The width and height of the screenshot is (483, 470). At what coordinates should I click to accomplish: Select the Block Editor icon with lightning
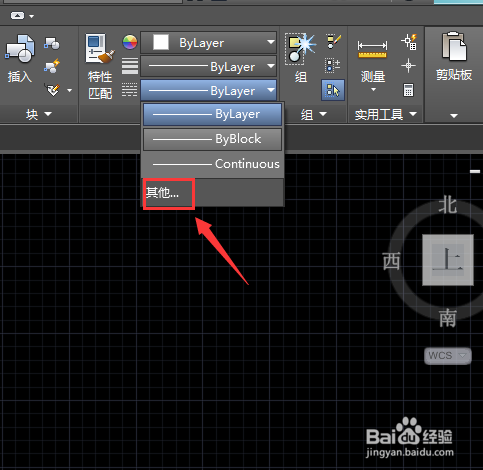[x=52, y=66]
